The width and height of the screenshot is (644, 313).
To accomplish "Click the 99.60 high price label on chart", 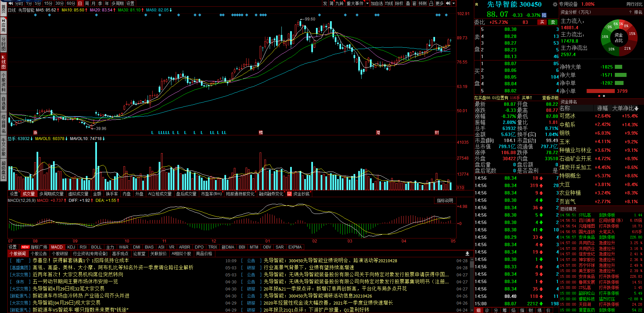I will (310, 19).
